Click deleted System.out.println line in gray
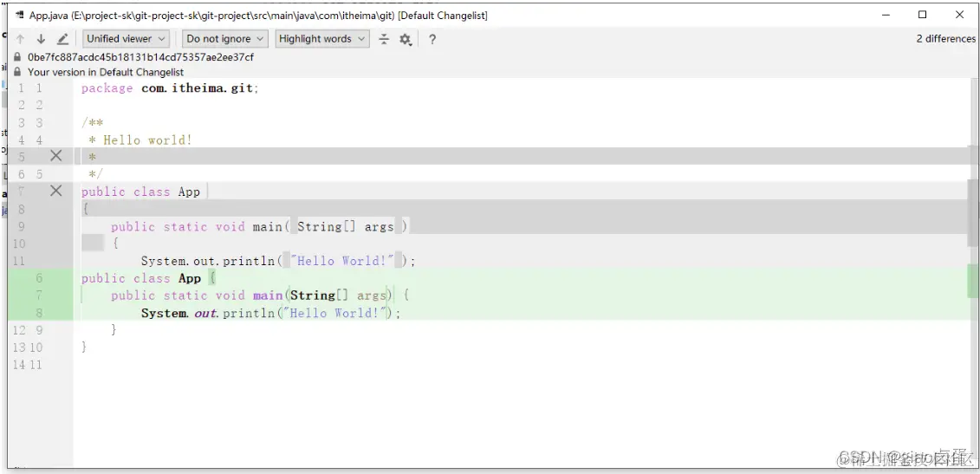This screenshot has height=474, width=980. (278, 261)
